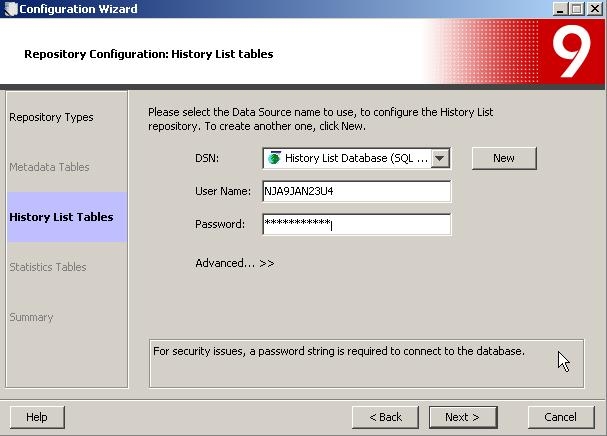Go to Repository Types step
This screenshot has height=436, width=607.
coord(51,117)
